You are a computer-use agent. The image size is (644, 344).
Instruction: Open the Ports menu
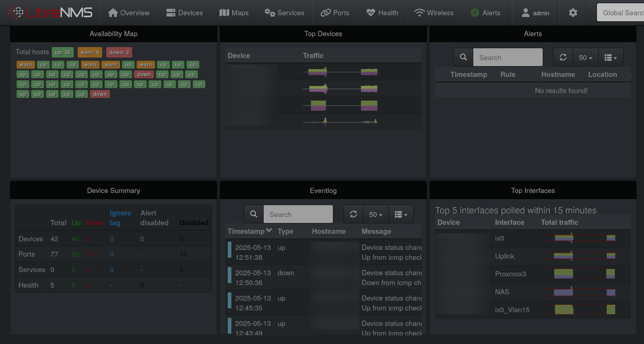click(x=335, y=13)
